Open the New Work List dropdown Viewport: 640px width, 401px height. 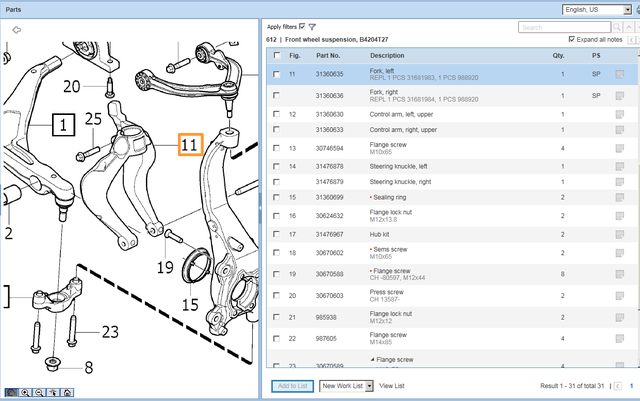346,385
